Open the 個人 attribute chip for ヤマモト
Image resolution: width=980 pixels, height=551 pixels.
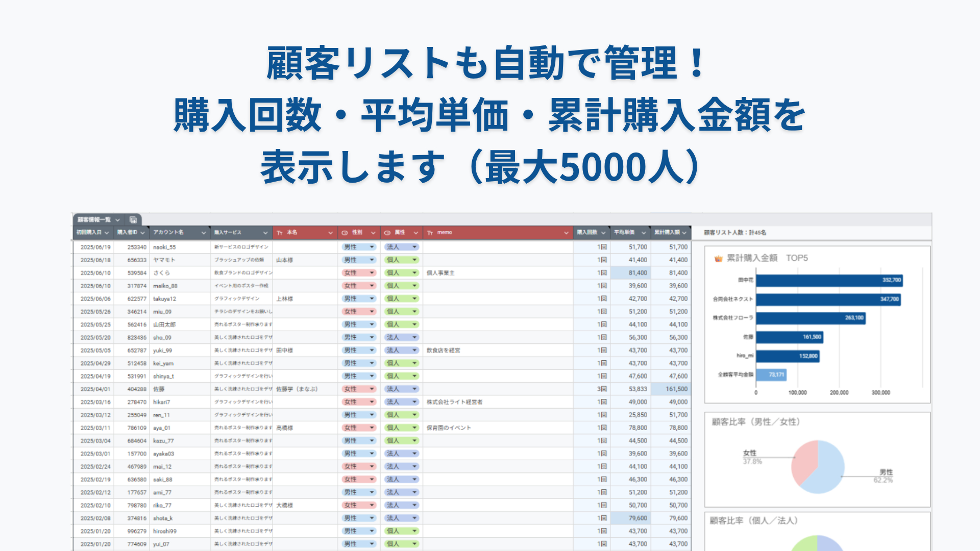tap(402, 260)
